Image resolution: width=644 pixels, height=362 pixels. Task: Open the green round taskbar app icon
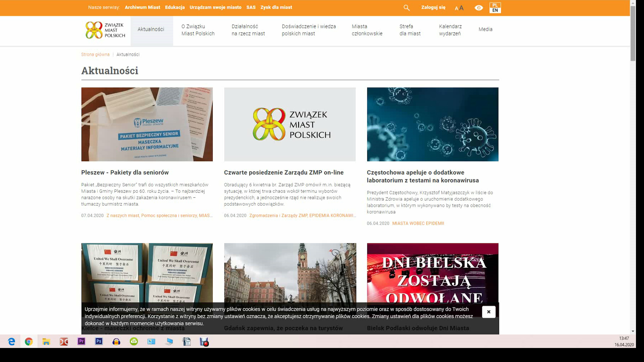(x=134, y=342)
